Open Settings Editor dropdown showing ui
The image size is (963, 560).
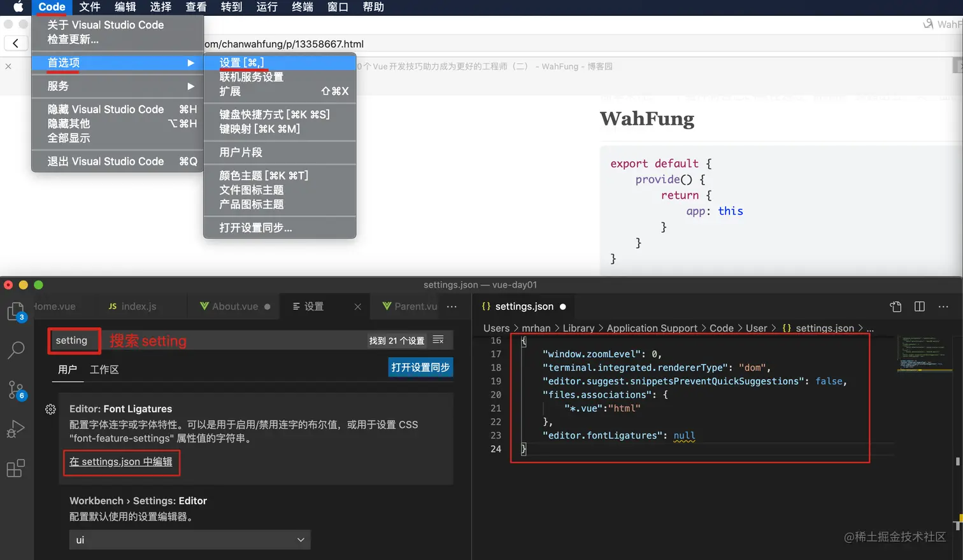[189, 540]
